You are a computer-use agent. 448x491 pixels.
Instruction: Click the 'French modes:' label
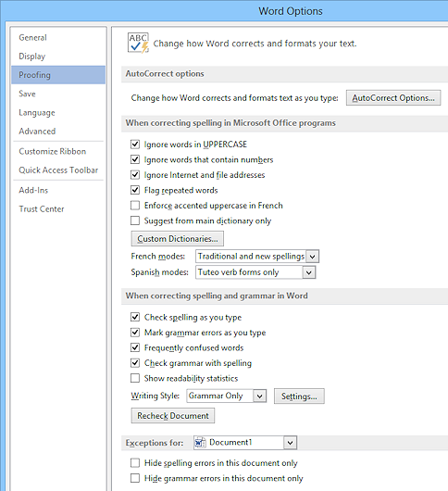pos(158,257)
